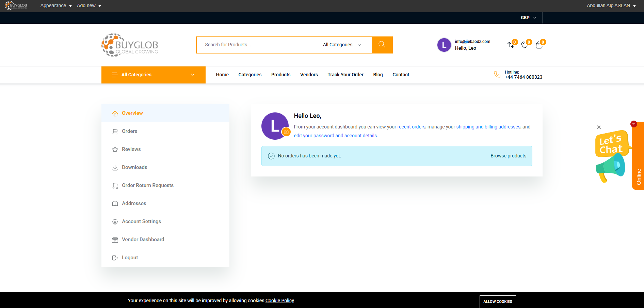Open Categories in navigation bar

pos(250,75)
